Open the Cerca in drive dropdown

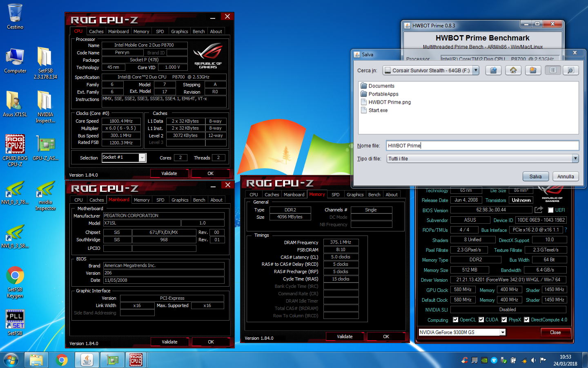pos(476,70)
